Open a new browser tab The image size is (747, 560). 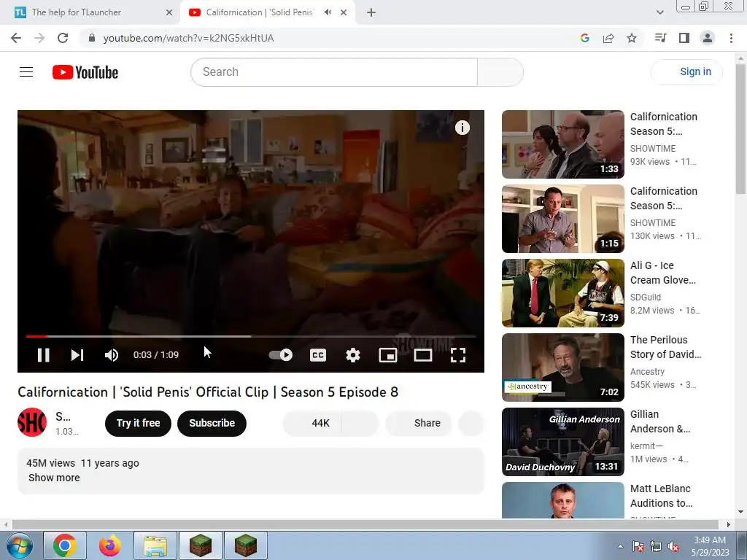point(371,12)
